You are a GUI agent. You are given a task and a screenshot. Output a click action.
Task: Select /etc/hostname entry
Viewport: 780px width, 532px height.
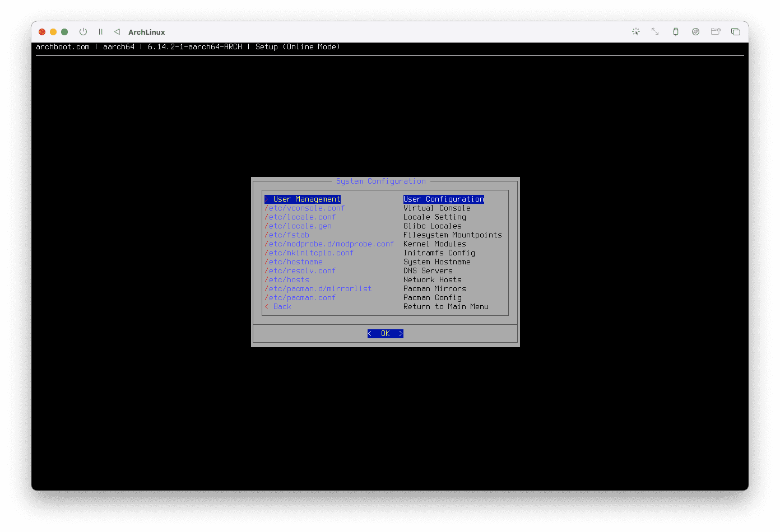pyautogui.click(x=294, y=262)
